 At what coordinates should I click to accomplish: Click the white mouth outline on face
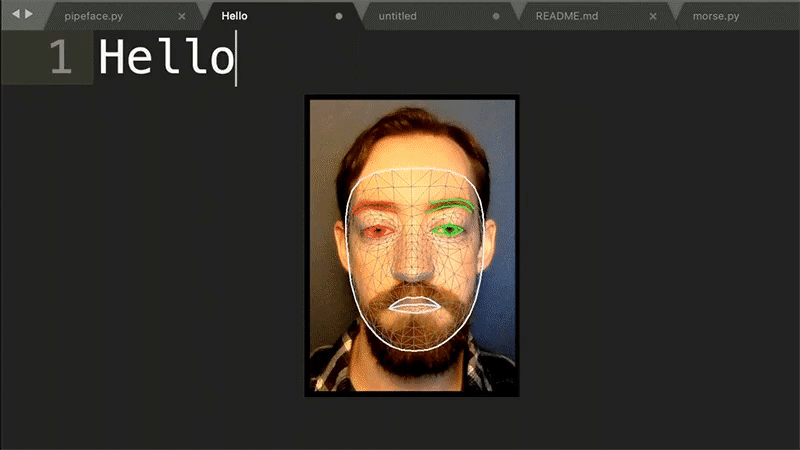pyautogui.click(x=412, y=304)
